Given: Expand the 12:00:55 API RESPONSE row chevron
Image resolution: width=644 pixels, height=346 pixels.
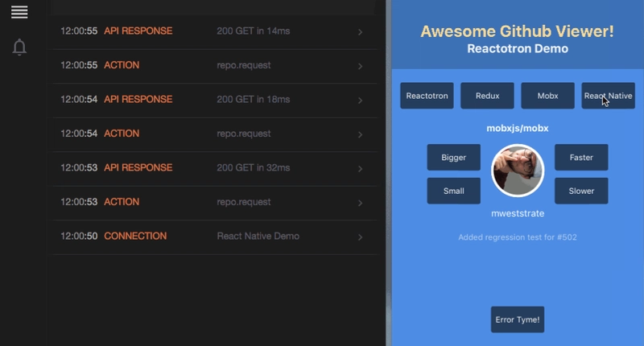Looking at the screenshot, I should pyautogui.click(x=360, y=32).
